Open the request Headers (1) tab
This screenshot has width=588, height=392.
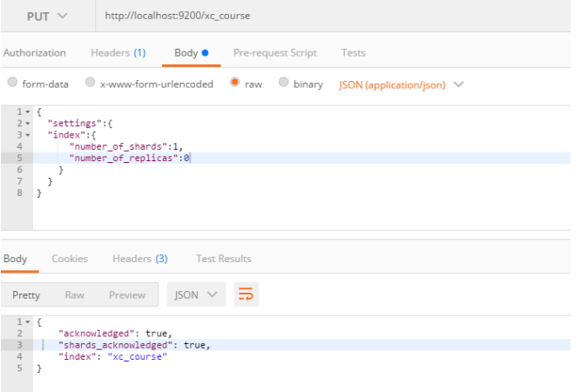click(x=118, y=53)
